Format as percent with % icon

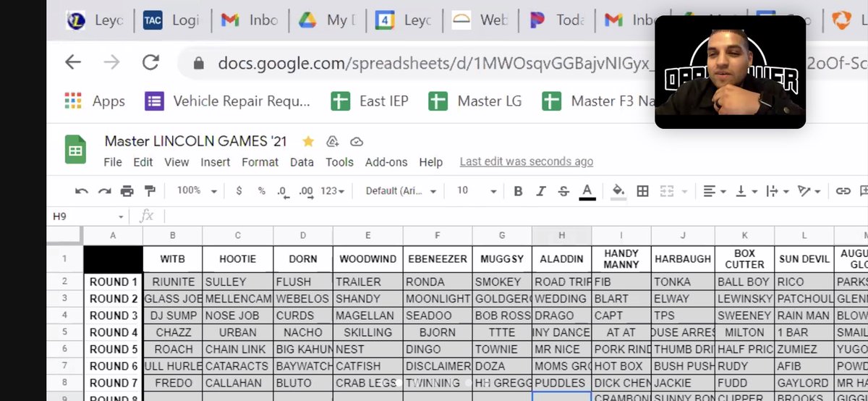[x=262, y=191]
